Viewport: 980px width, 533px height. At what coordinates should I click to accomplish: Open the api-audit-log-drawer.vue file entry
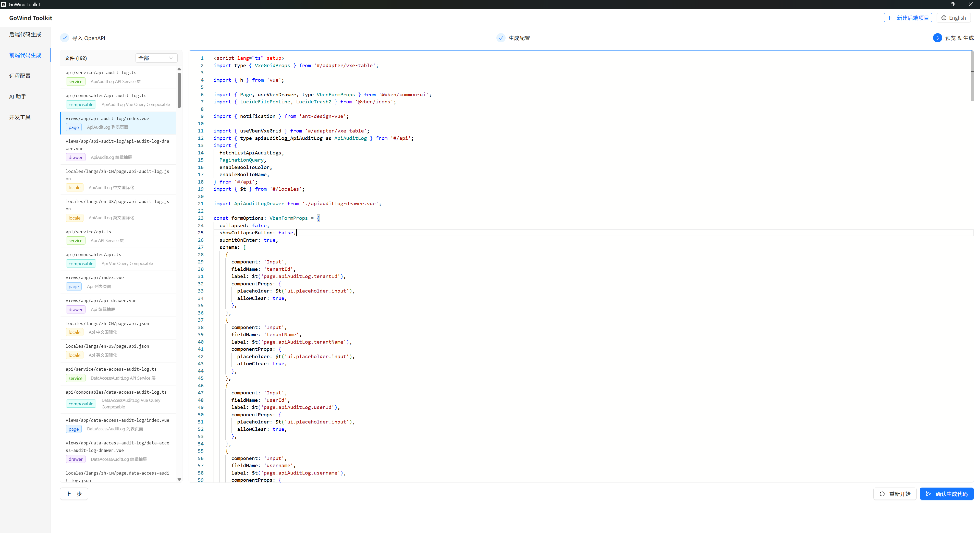[x=118, y=149]
